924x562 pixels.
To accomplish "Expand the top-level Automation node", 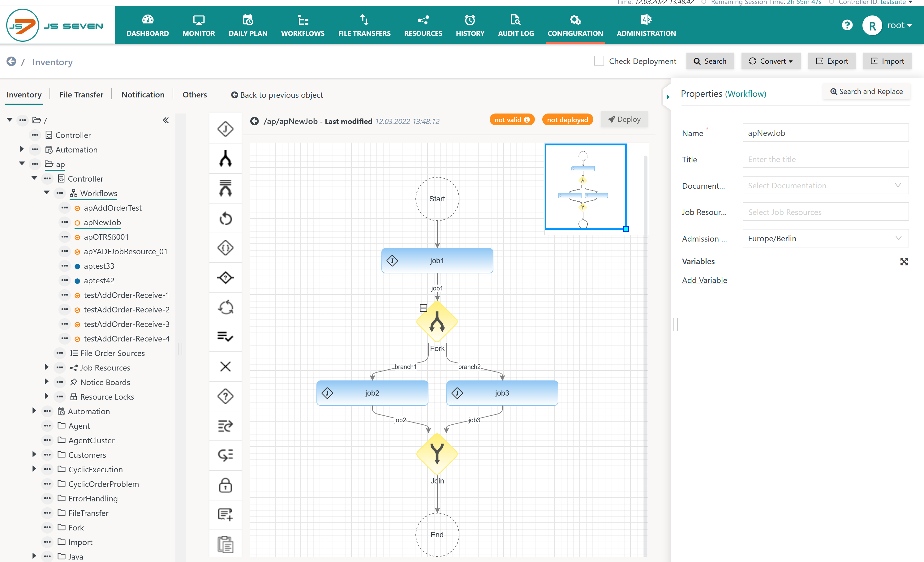I will click(22, 149).
